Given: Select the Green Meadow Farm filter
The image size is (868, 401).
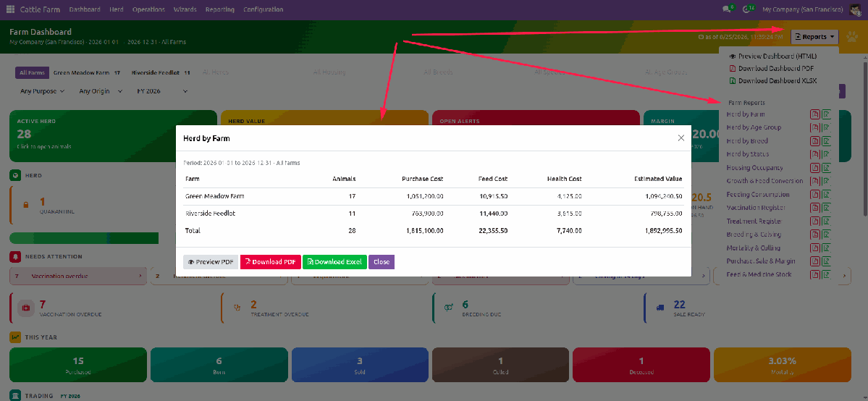Looking at the screenshot, I should point(87,72).
